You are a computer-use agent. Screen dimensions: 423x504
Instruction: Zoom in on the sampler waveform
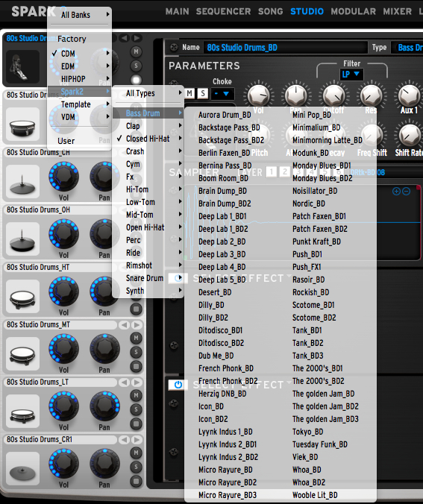pyautogui.click(x=396, y=192)
